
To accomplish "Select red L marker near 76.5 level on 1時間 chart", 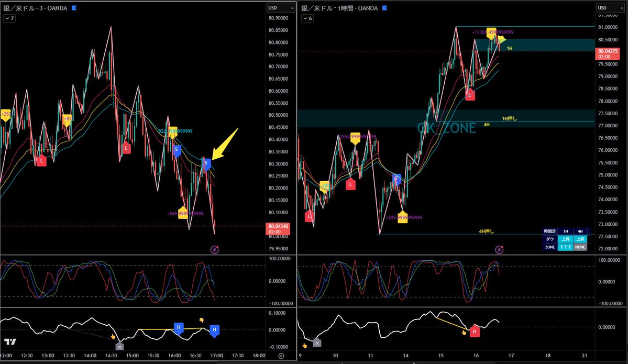I will click(350, 184).
